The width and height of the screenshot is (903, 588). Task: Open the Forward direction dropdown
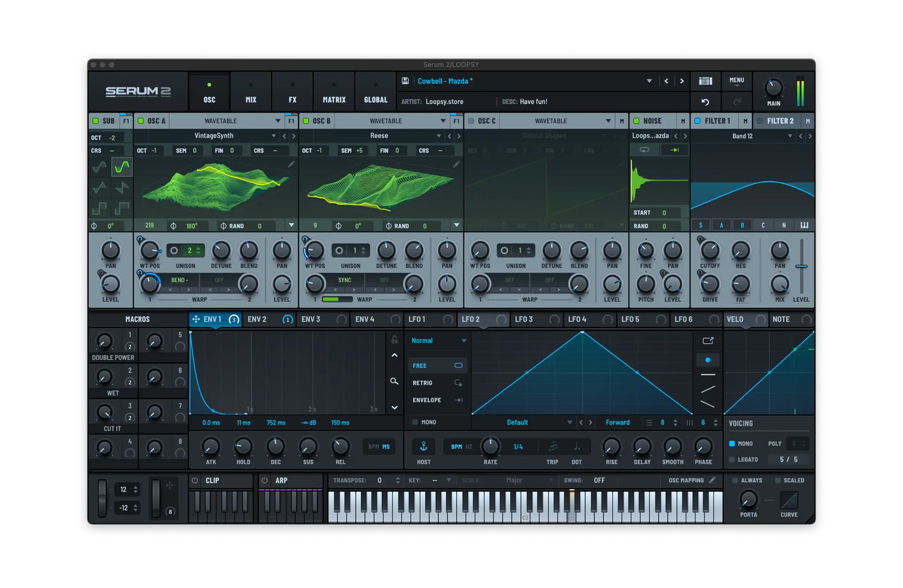click(x=618, y=422)
